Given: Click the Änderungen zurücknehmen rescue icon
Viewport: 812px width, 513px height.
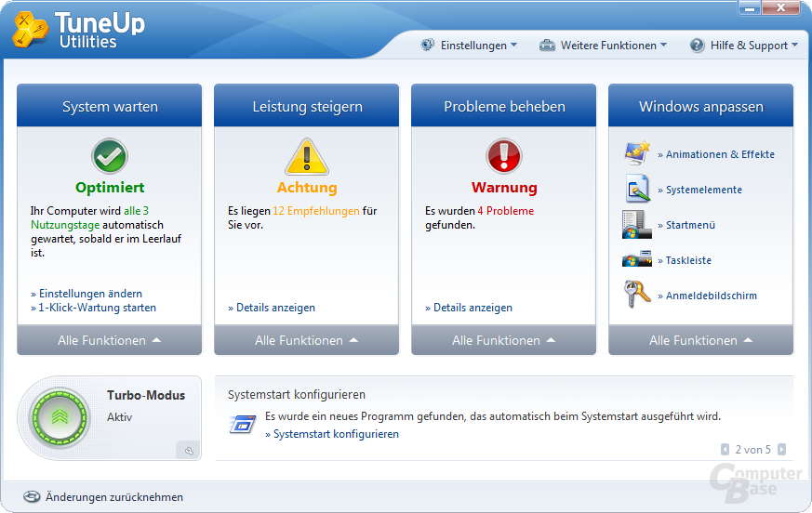Looking at the screenshot, I should click(32, 496).
